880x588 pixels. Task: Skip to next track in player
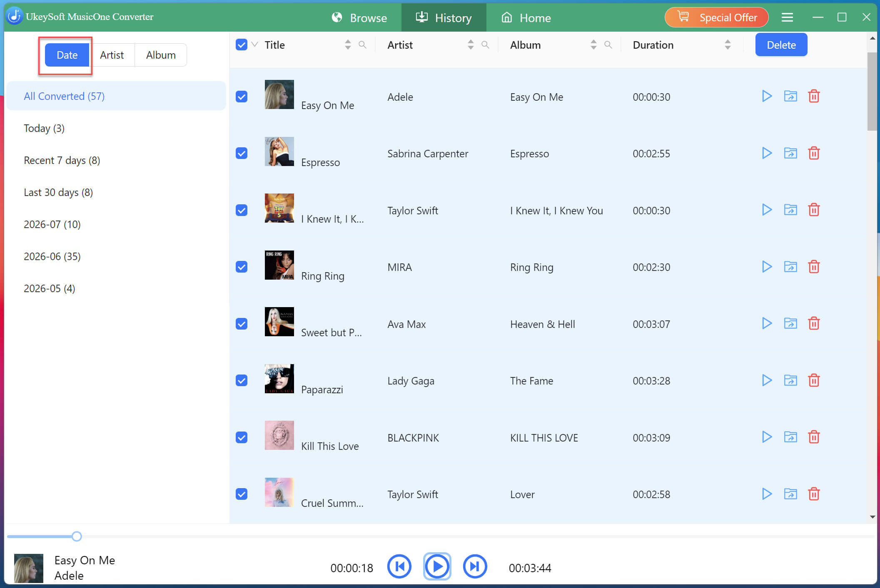[475, 566]
